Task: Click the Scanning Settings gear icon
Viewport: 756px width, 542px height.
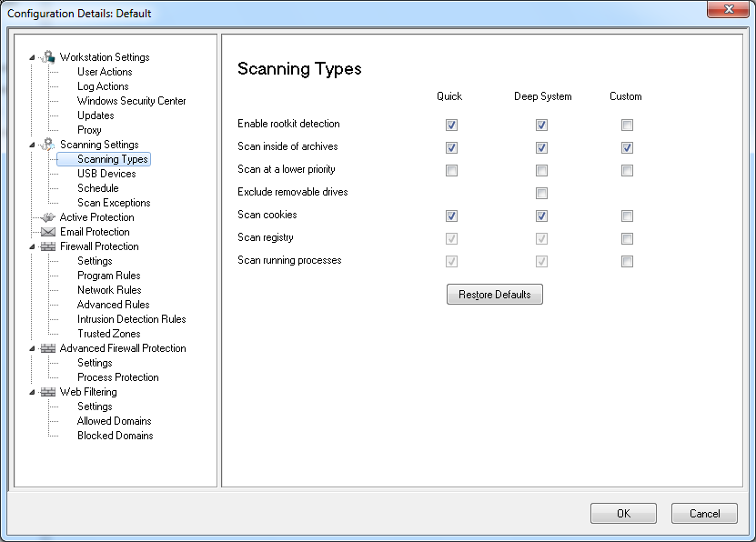Action: tap(49, 145)
